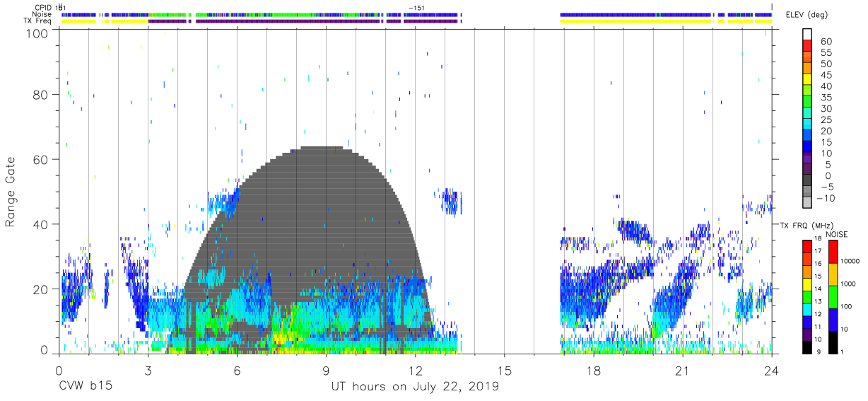Click the 'Noise' row label at top left
Screen dimensions: 868x401
(x=42, y=14)
